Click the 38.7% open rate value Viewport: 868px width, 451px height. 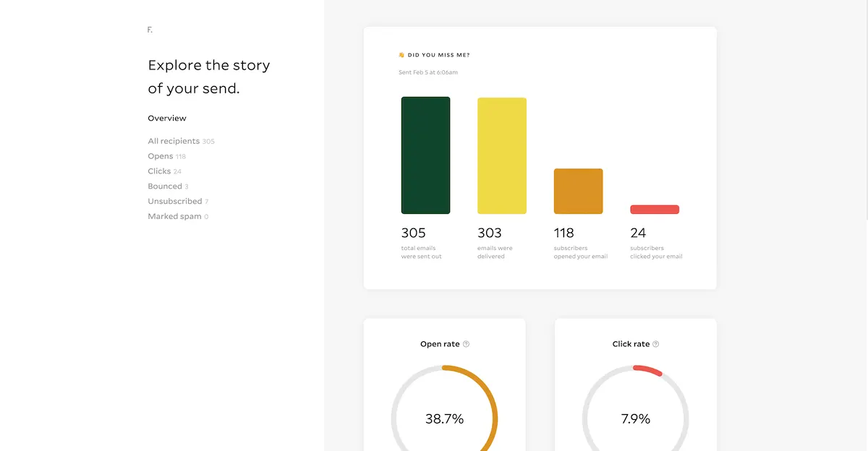(444, 418)
